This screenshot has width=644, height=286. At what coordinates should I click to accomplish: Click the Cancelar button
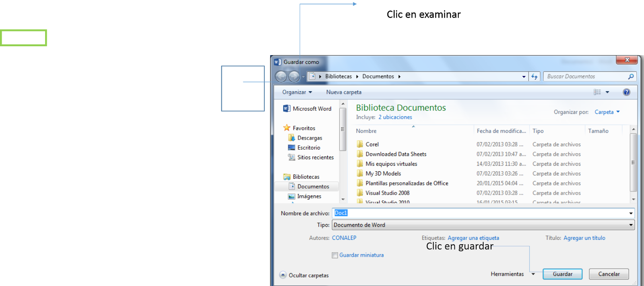click(609, 274)
